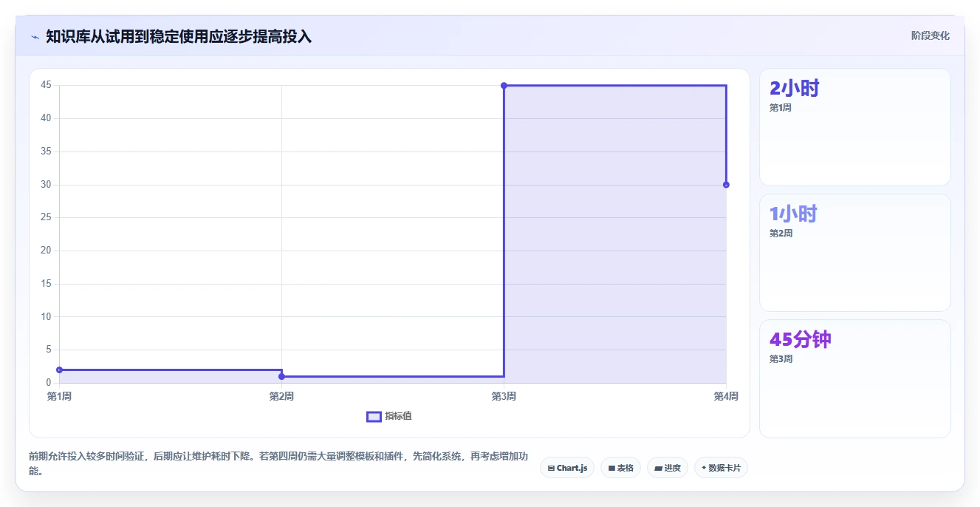The image size is (980, 507).
Task: Click the 第3周 peak data point at 45
Action: point(504,86)
